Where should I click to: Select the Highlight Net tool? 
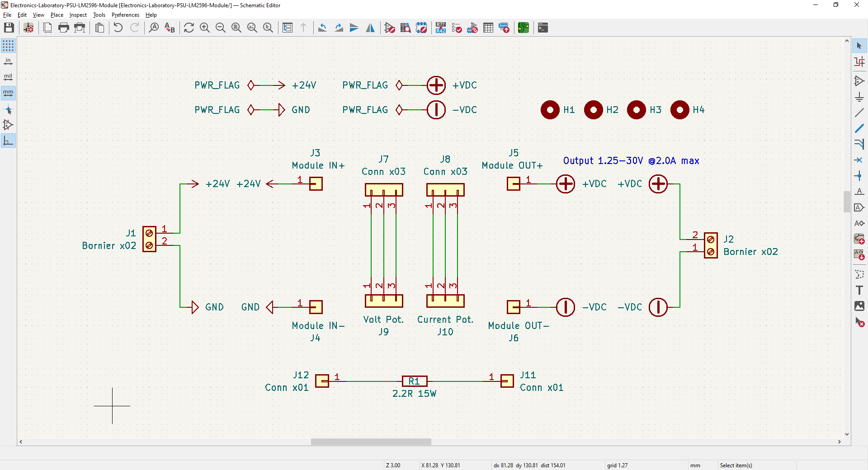pyautogui.click(x=859, y=61)
